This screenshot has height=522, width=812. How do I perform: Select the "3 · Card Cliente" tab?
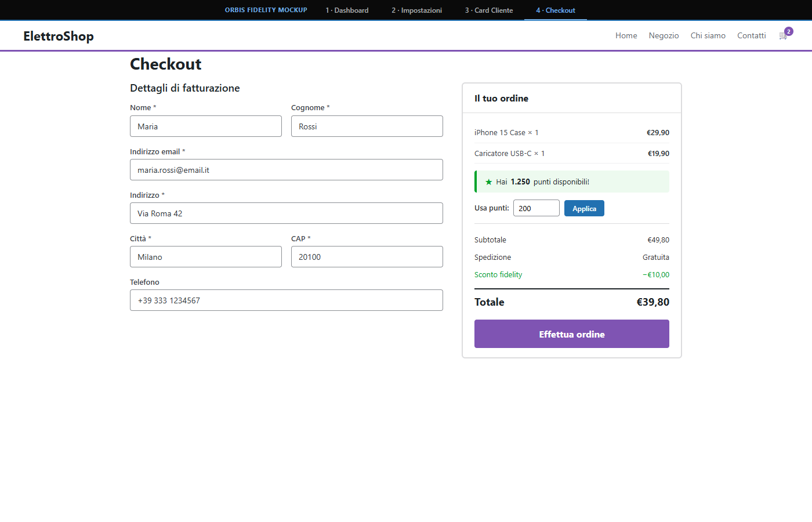[x=488, y=10]
